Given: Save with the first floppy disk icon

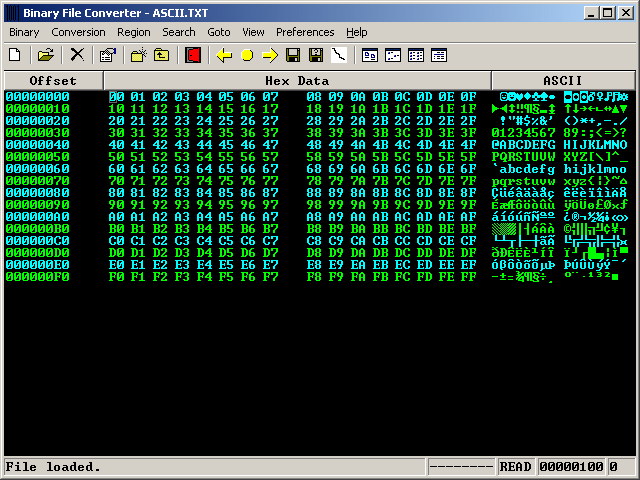Looking at the screenshot, I should point(293,55).
